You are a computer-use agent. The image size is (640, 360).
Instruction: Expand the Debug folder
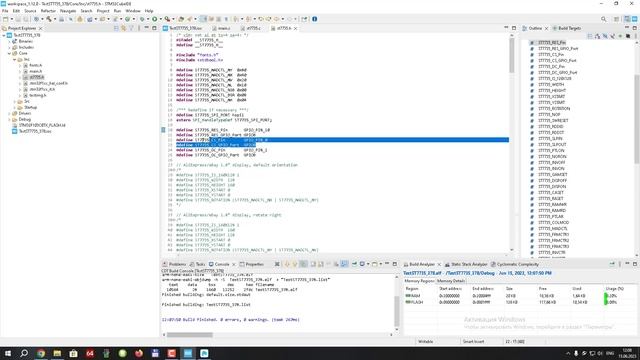click(x=9, y=120)
